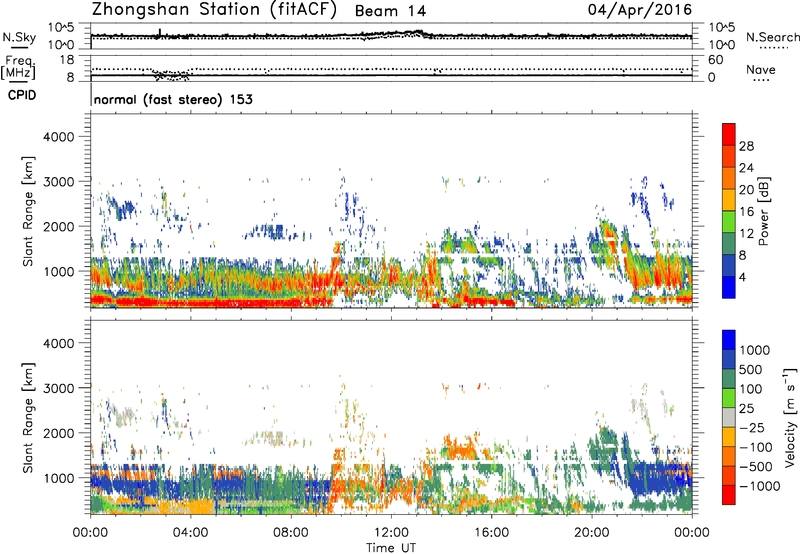800x554 pixels.
Task: Click the grey segment of velocity colorbar
Action: point(729,418)
